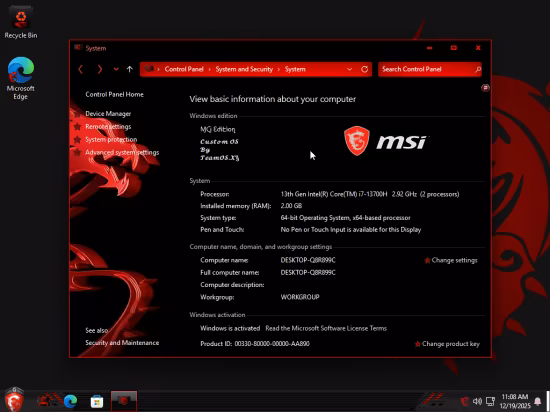Screen dimensions: 550x412
Task: Click the MSI dragon shield logo
Action: tap(357, 141)
